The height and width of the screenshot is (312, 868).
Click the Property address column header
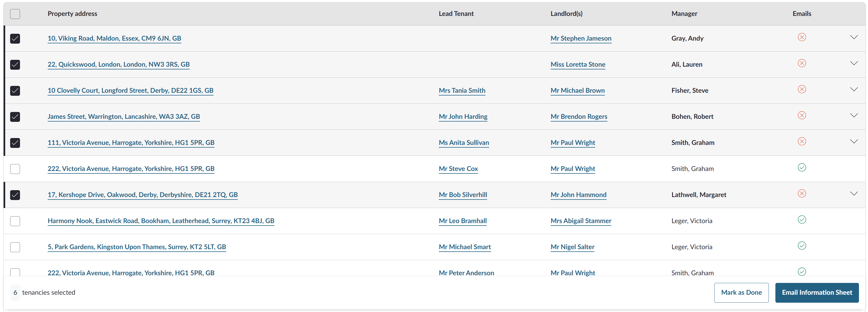72,13
